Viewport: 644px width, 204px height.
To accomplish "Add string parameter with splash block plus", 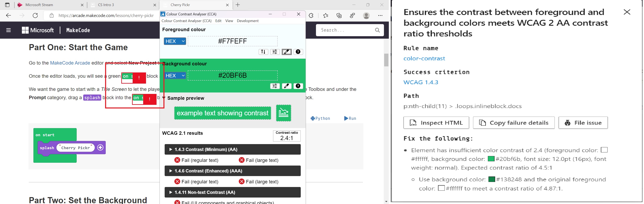I will pyautogui.click(x=100, y=148).
